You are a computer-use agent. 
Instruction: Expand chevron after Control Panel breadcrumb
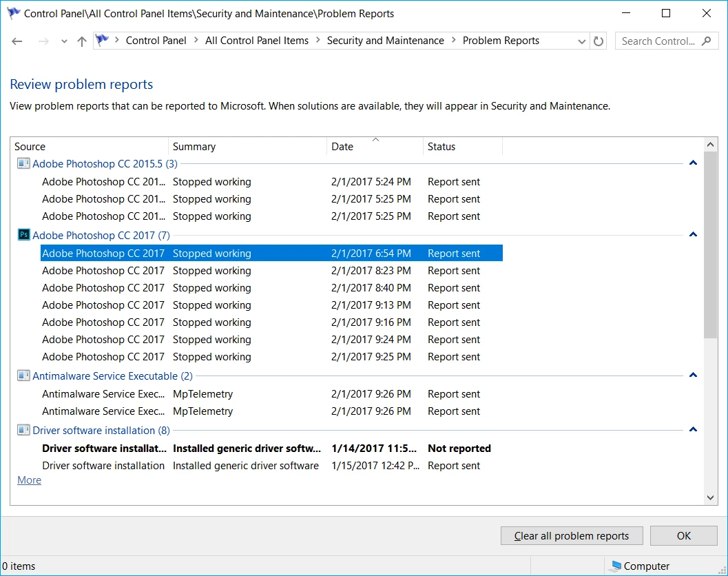click(x=196, y=41)
